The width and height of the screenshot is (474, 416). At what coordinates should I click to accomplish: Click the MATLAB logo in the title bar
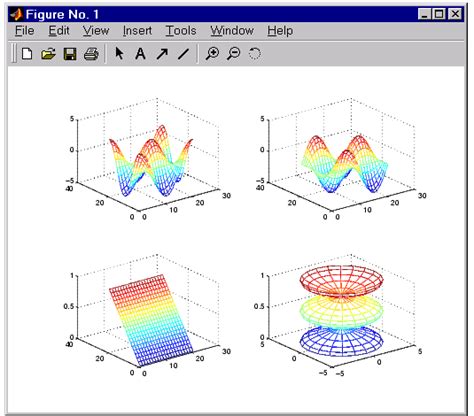tap(16, 14)
